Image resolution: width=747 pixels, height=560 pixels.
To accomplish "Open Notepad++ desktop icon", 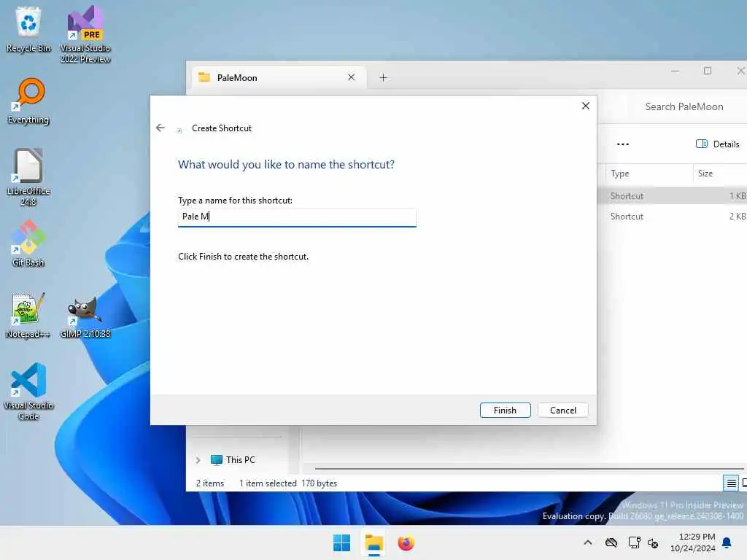I will [28, 315].
